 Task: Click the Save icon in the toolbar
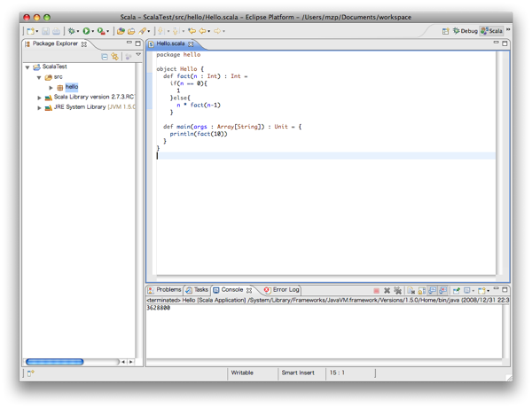45,31
